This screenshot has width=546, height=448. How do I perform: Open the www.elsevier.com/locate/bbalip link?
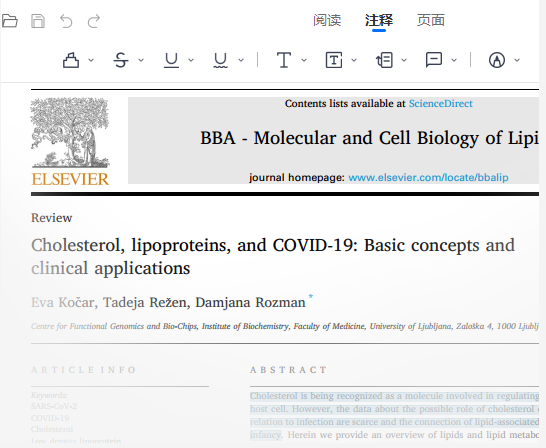pyautogui.click(x=428, y=178)
